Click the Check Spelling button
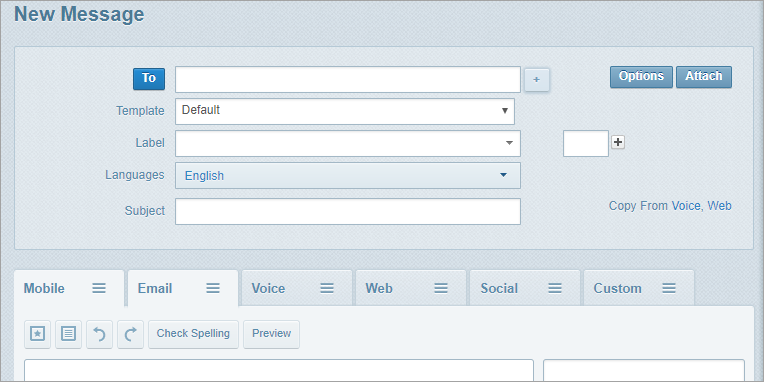The height and width of the screenshot is (382, 764). 193,334
